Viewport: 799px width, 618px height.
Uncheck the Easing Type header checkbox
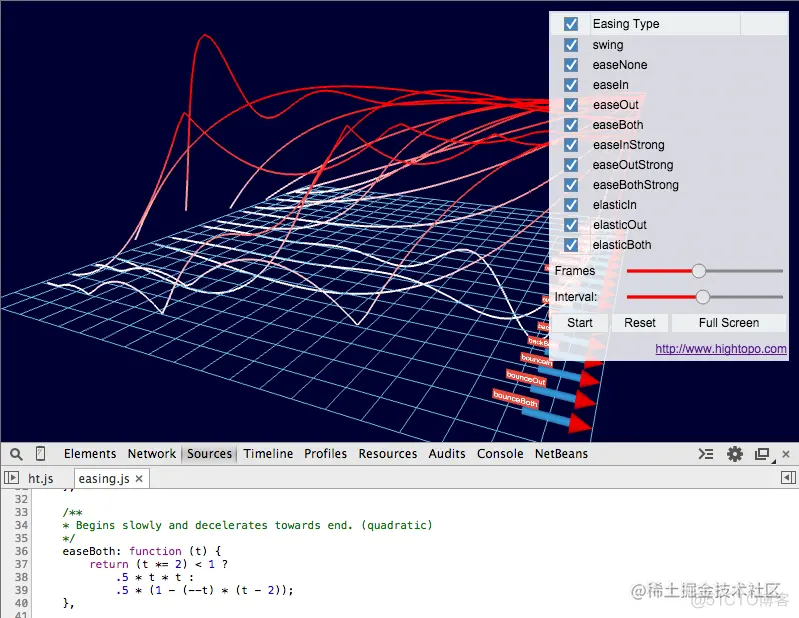[571, 24]
